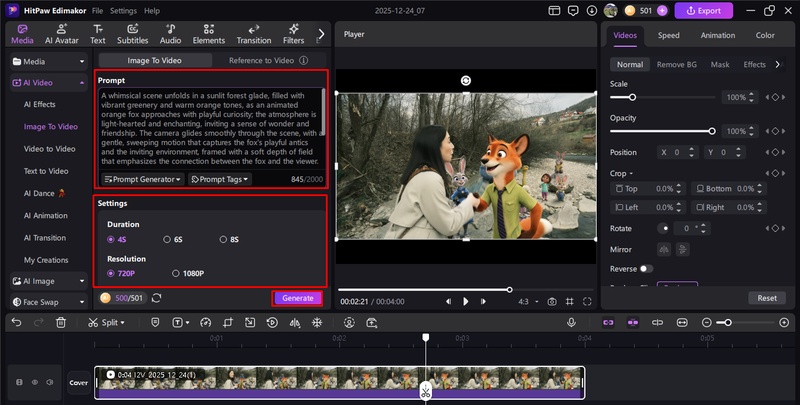Open the Help menu
The height and width of the screenshot is (405, 800).
click(x=152, y=11)
